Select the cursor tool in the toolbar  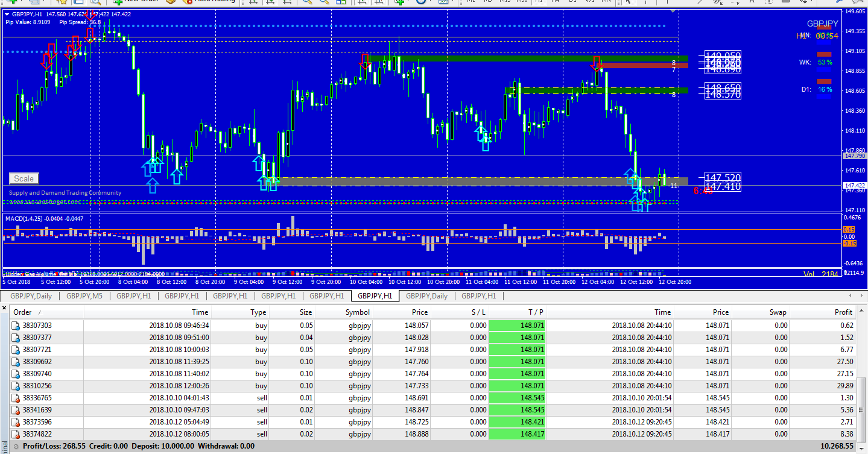tap(627, 2)
